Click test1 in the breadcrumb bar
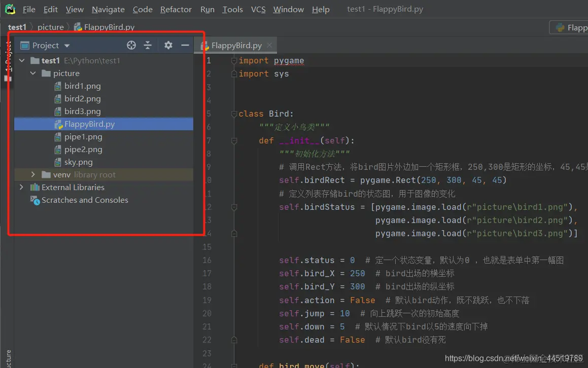This screenshot has width=588, height=368. click(17, 27)
